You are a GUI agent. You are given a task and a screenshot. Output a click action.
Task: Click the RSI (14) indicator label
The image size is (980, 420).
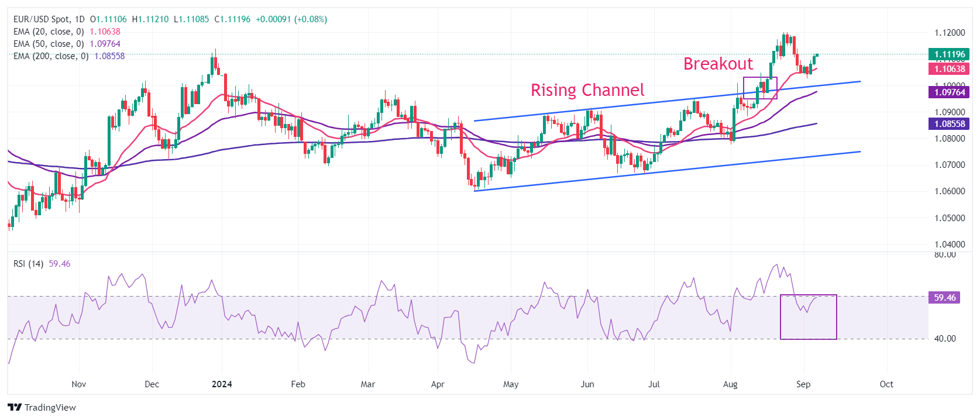[28, 264]
